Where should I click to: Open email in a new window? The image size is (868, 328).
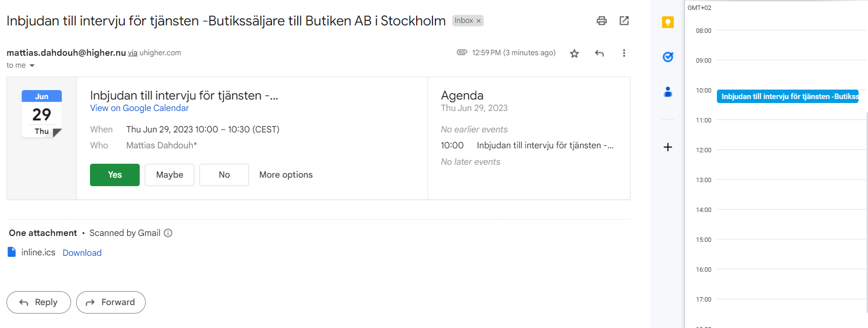(624, 20)
